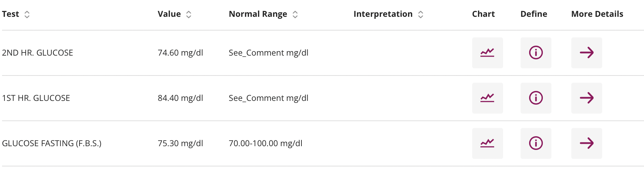The width and height of the screenshot is (644, 175).
Task: Click the Interpretation header label
Action: pos(383,14)
